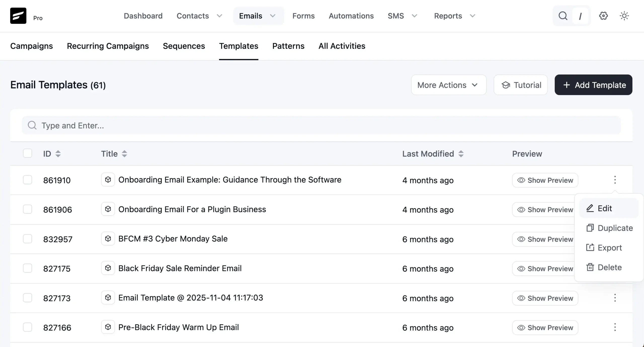The width and height of the screenshot is (644, 347).
Task: Check the box for template 861906
Action: pyautogui.click(x=27, y=209)
